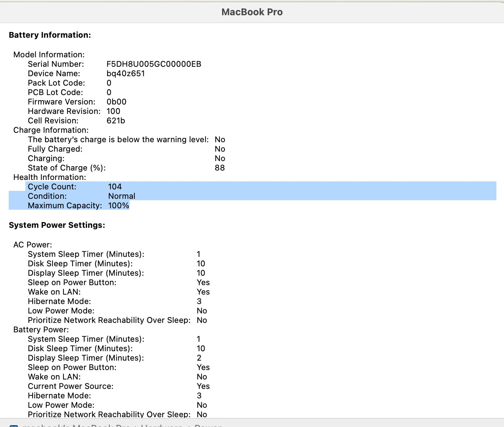Click the System Power Settings heading
The image size is (504, 427).
[57, 225]
